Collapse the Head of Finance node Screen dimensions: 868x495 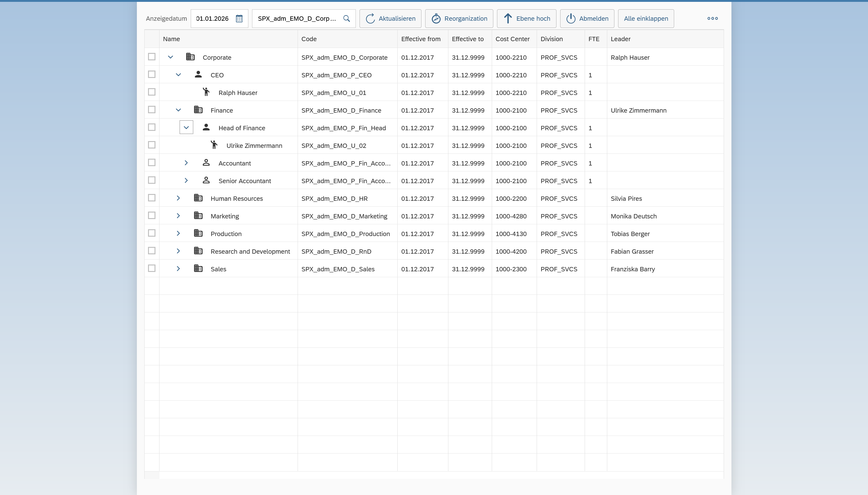pyautogui.click(x=186, y=127)
